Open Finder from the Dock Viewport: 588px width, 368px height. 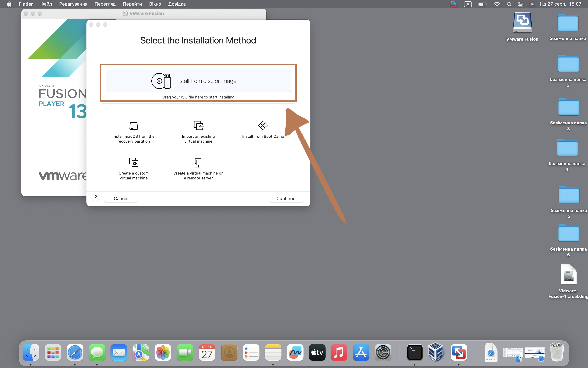pos(31,352)
